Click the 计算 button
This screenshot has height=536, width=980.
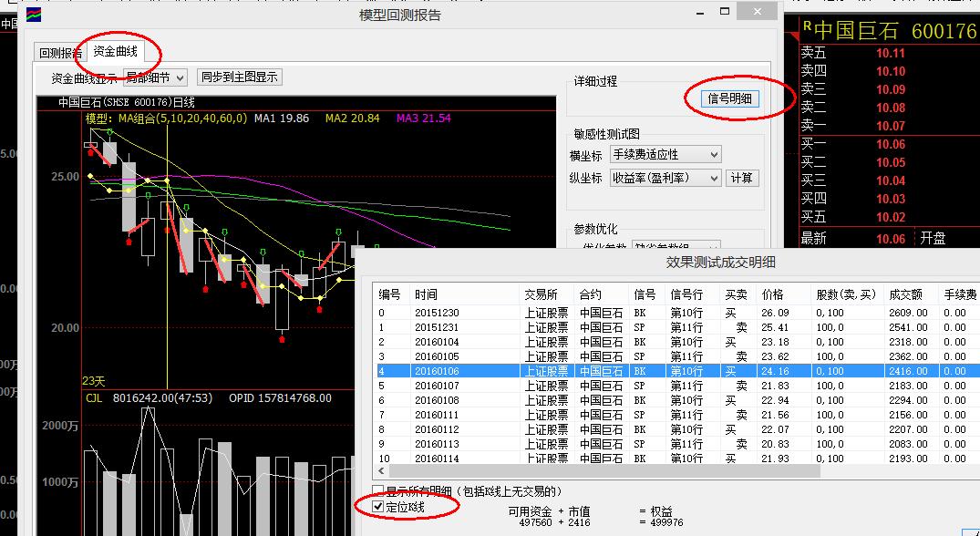[742, 179]
